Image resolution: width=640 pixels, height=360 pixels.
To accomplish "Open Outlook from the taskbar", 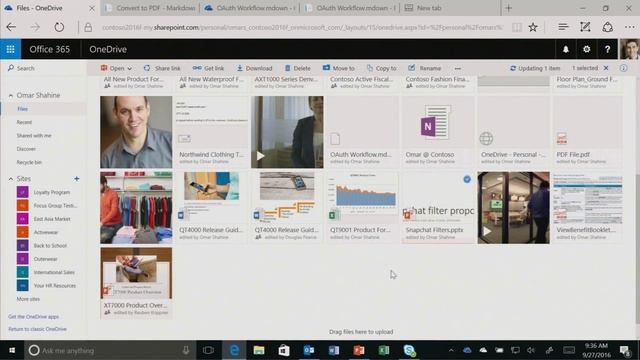I will pyautogui.click(x=309, y=350).
